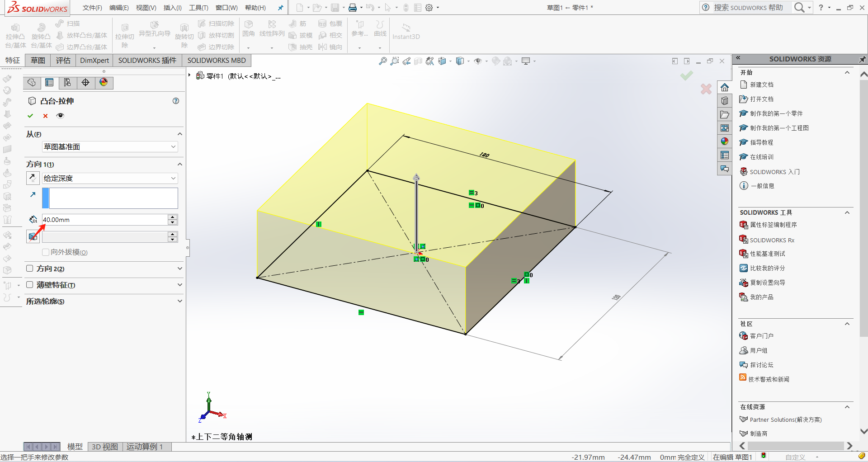This screenshot has width=868, height=462.
Task: Click the Zoom to Fit magnifier icon
Action: 382,61
